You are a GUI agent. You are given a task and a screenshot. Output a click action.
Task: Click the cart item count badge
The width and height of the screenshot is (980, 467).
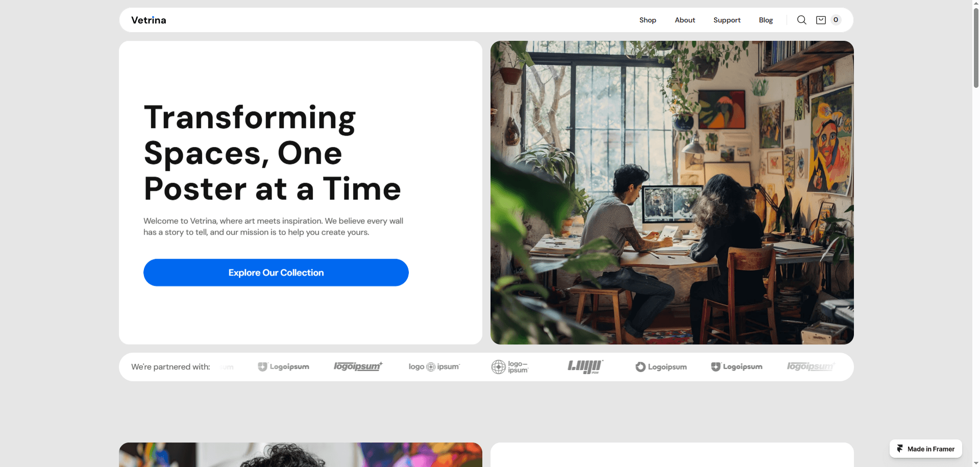[836, 20]
